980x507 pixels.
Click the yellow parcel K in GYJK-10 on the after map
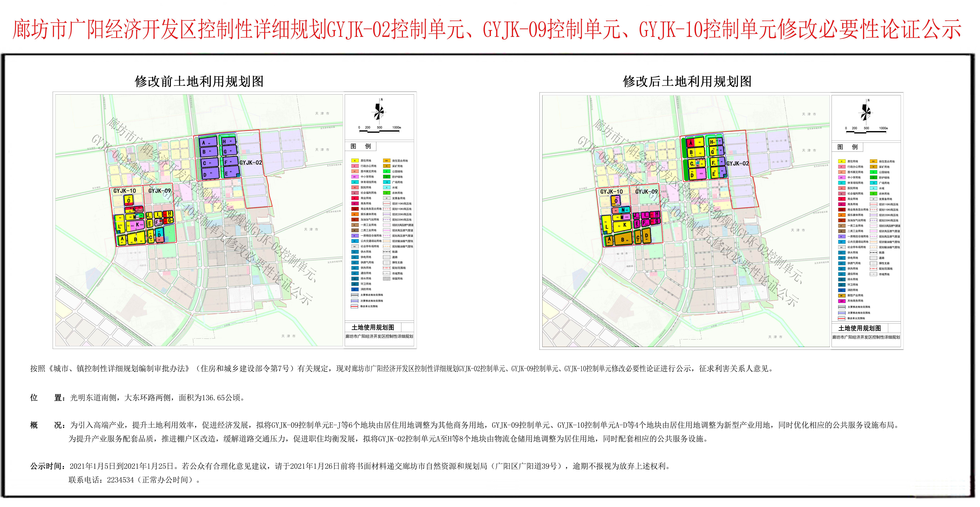click(622, 227)
